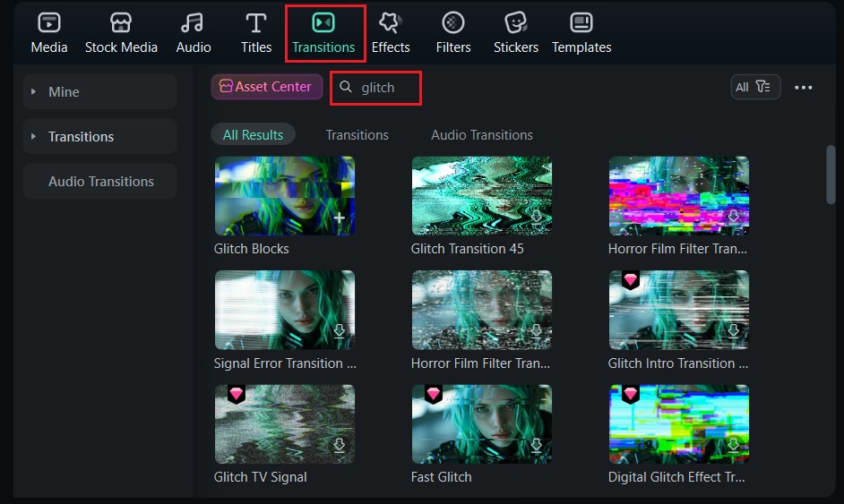The width and height of the screenshot is (844, 504).
Task: Open the All filter dropdown
Action: click(x=755, y=87)
